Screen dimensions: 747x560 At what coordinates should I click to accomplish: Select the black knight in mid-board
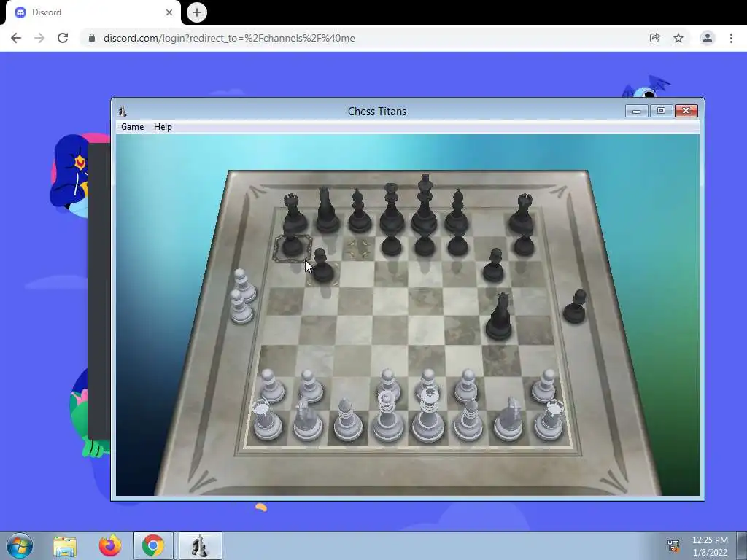pos(499,319)
